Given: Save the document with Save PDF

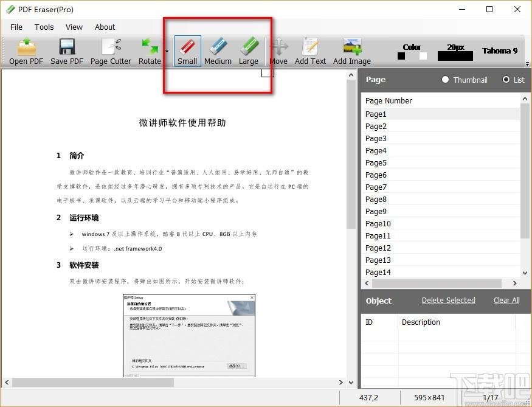Looking at the screenshot, I should [x=67, y=51].
